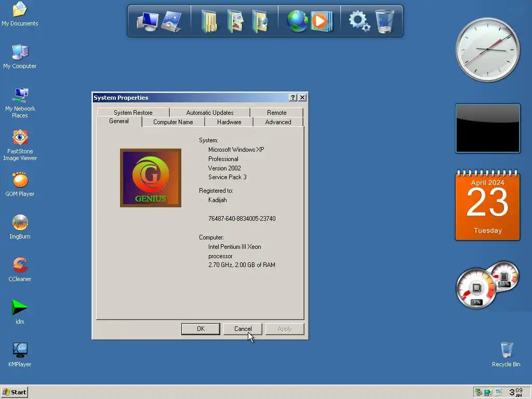This screenshot has width=532, height=399.
Task: Click the help question mark button in the title bar
Action: [293, 98]
